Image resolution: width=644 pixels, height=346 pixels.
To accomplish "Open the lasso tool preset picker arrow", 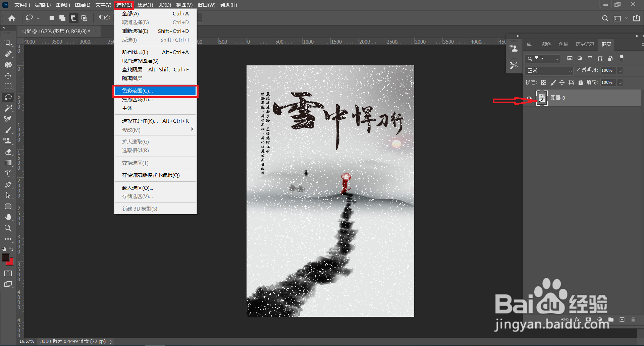I will click(38, 18).
